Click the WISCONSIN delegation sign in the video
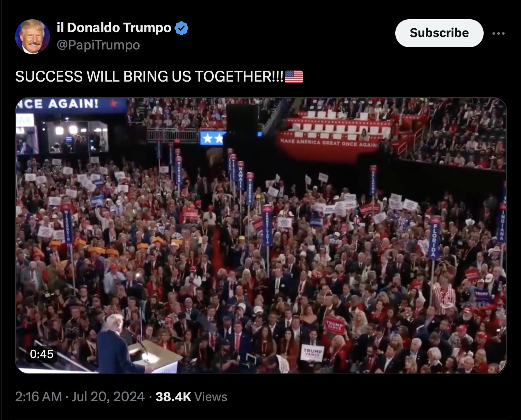 (x=67, y=225)
